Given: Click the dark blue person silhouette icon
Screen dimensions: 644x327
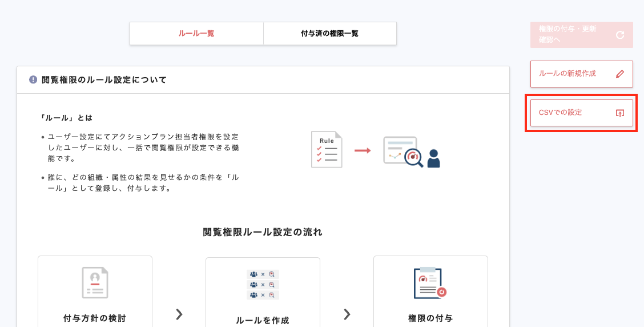Looking at the screenshot, I should point(434,158).
